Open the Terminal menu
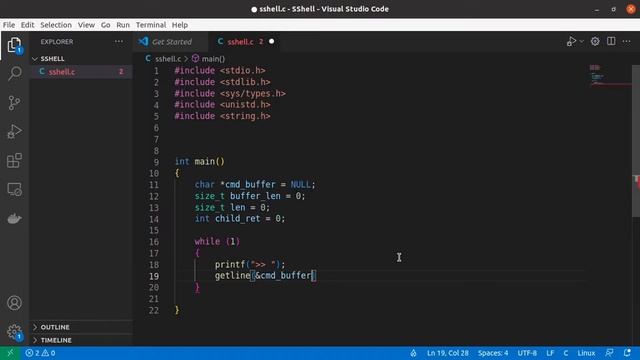 (151, 25)
